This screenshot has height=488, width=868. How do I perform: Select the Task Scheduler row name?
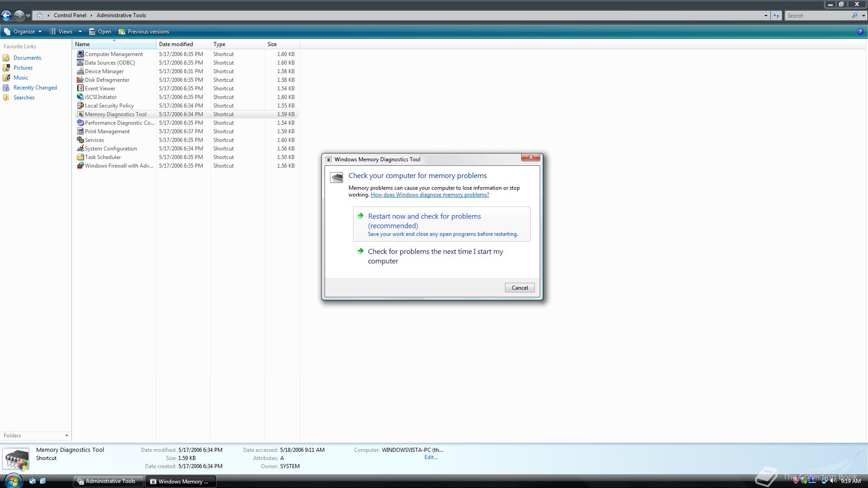[103, 157]
